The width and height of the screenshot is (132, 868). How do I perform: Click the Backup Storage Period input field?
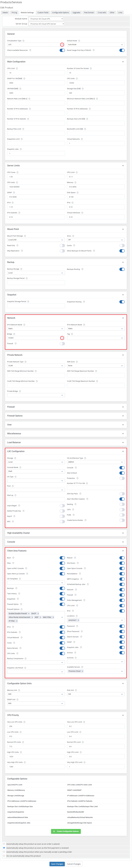(x=36, y=283)
